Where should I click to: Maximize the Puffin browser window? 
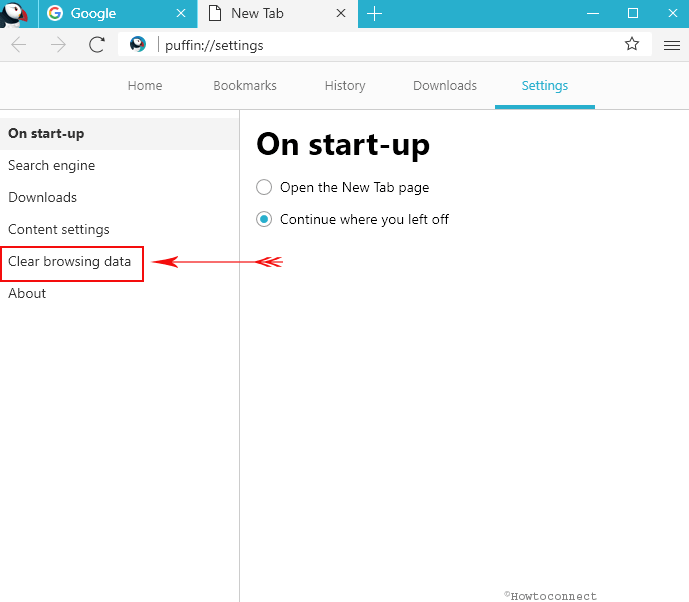click(633, 13)
